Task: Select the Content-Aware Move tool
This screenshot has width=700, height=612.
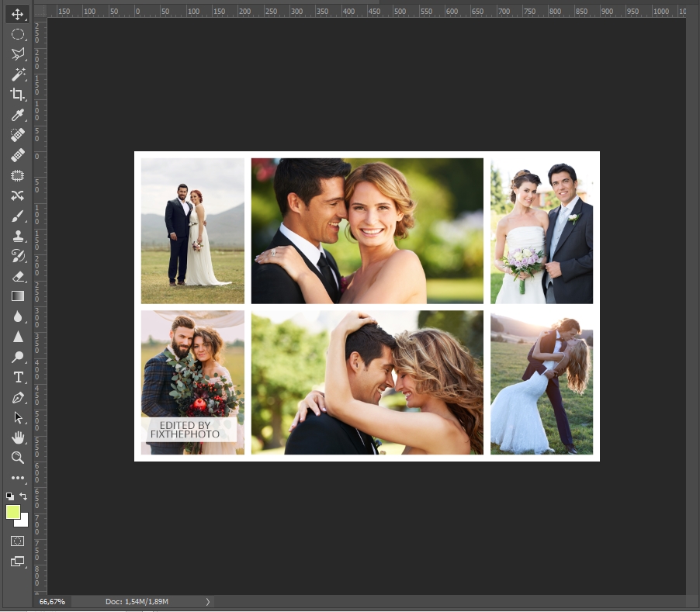Action: tap(17, 195)
